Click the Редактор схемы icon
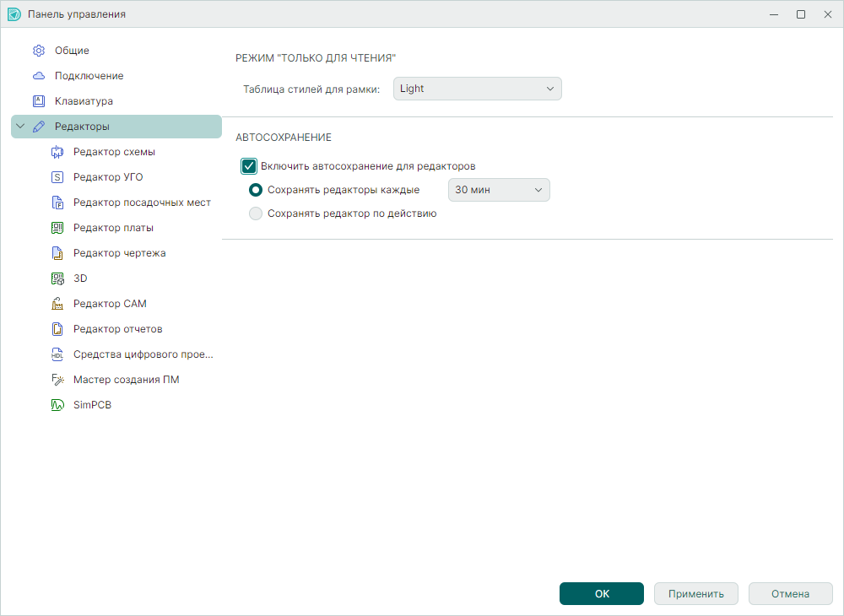Viewport: 844px width, 616px height. [x=57, y=152]
